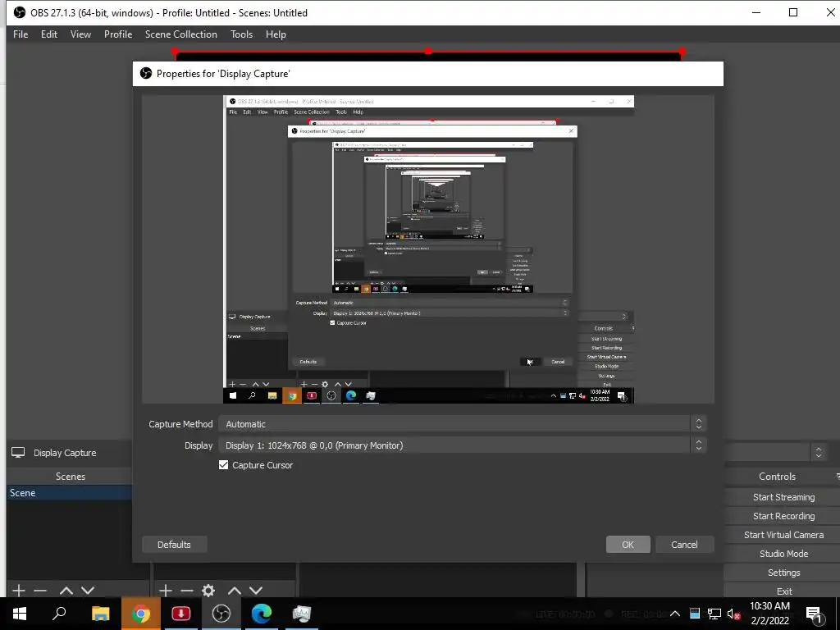
Task: Move source down with the down arrow
Action: pos(256,591)
